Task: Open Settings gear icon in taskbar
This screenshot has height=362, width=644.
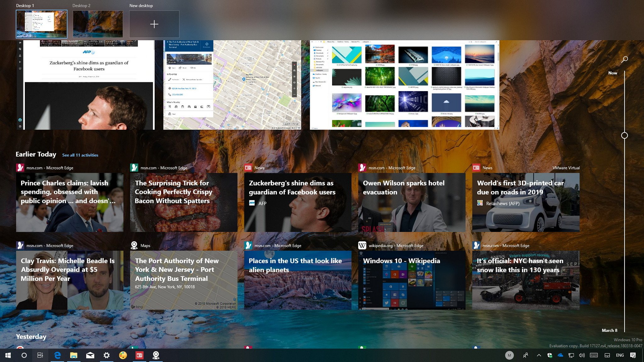Action: (106, 354)
